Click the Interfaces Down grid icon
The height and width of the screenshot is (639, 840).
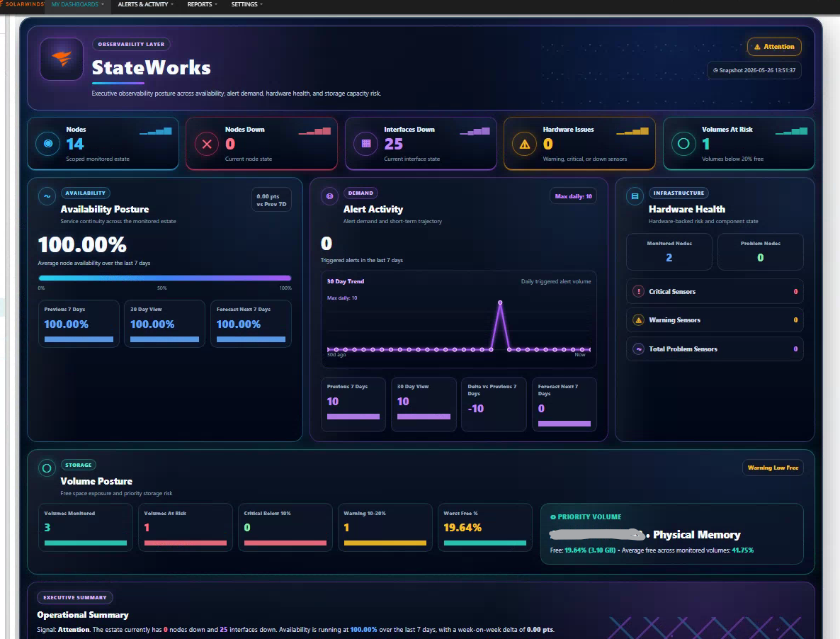point(366,144)
